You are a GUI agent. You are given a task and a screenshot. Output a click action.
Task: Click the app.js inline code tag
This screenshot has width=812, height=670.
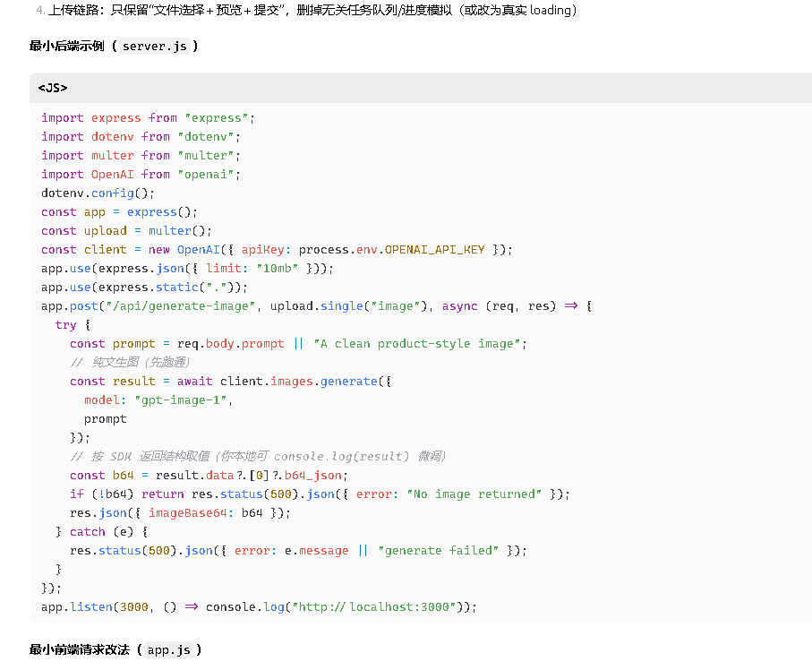tap(168, 649)
